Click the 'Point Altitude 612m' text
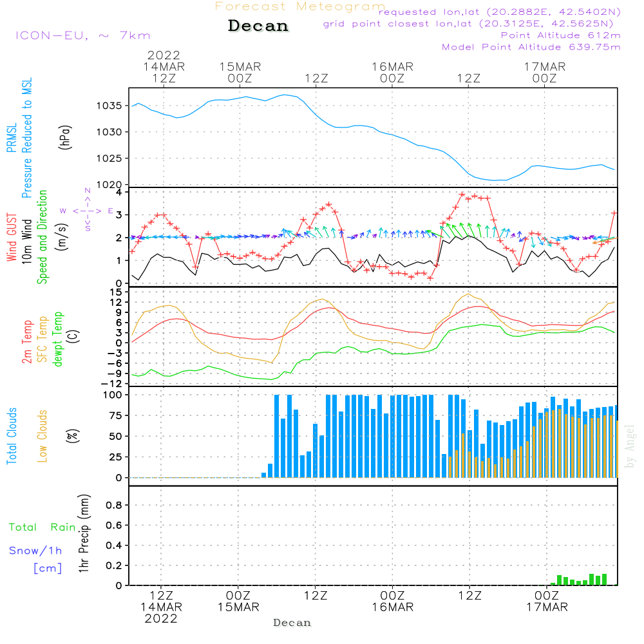Image resolution: width=644 pixels, height=644 pixels. tap(561, 35)
